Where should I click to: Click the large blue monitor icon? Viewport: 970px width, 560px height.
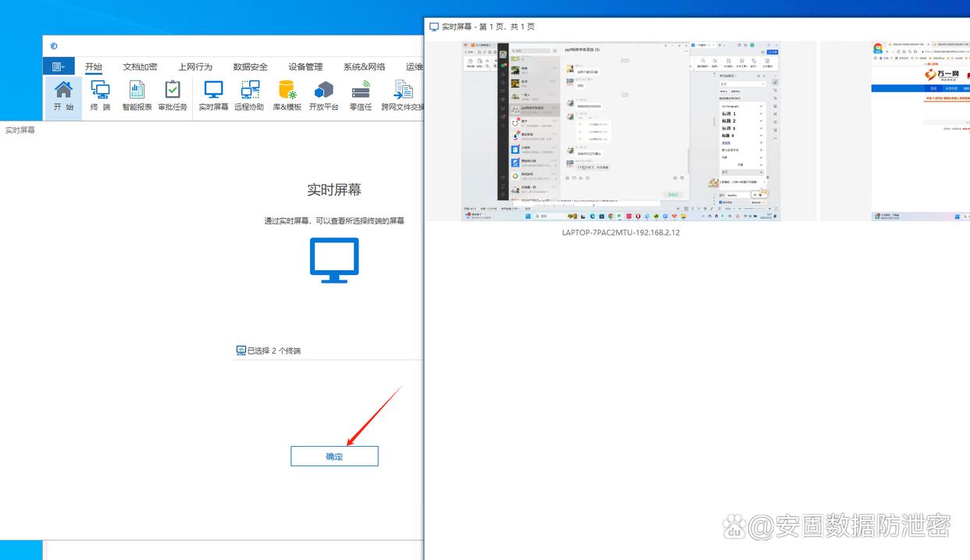tap(334, 260)
